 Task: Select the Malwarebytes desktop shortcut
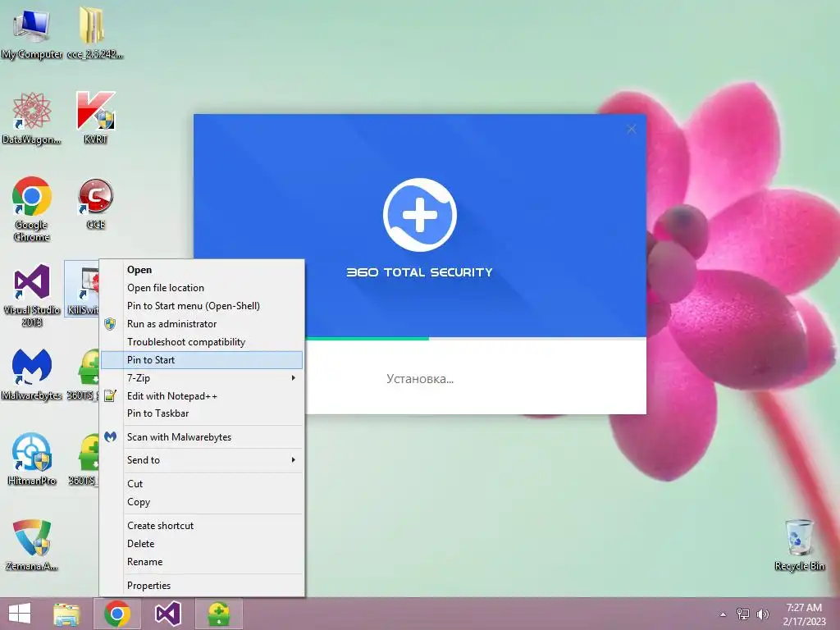pyautogui.click(x=32, y=374)
